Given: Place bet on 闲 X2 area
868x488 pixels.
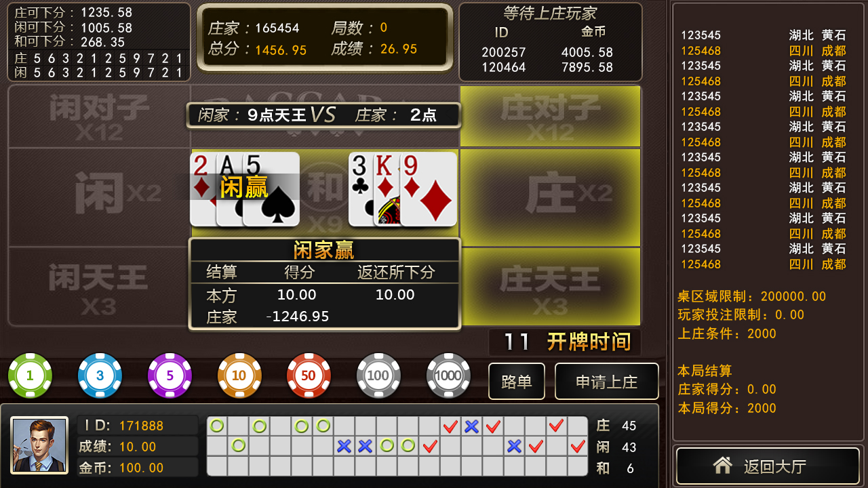Looking at the screenshot, I should [x=99, y=197].
